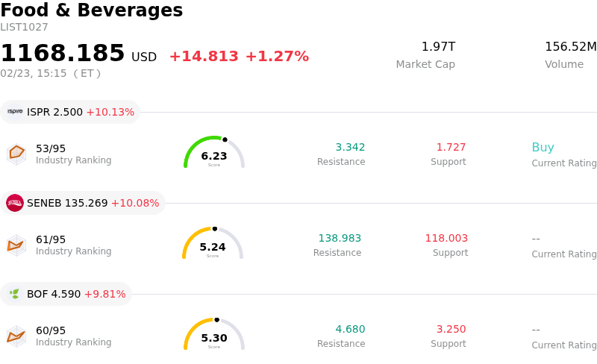
Task: Open the BOF 4.590 stock chip
Action: pos(66,294)
